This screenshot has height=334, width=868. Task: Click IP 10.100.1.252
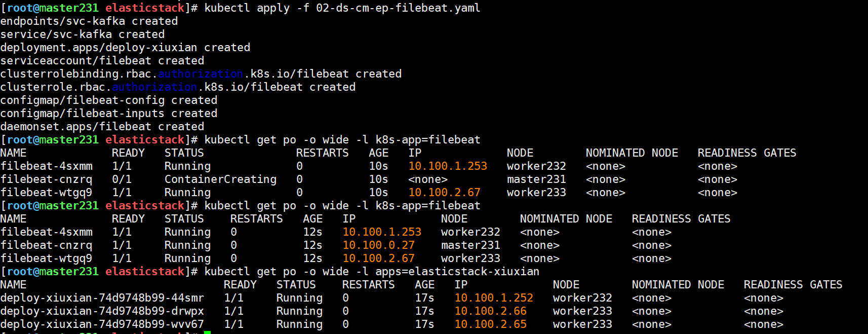pos(494,298)
